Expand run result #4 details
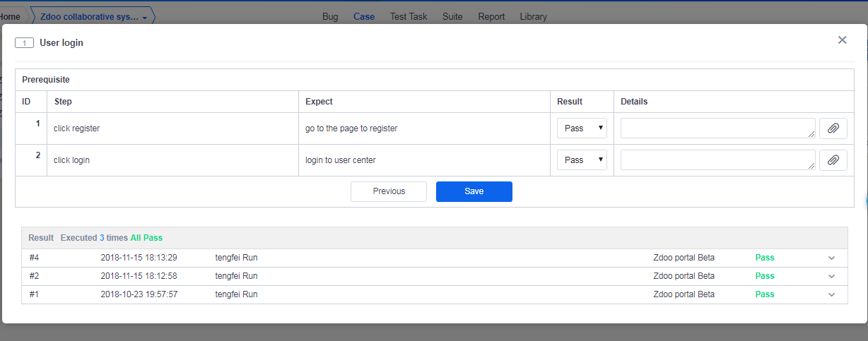 [831, 258]
